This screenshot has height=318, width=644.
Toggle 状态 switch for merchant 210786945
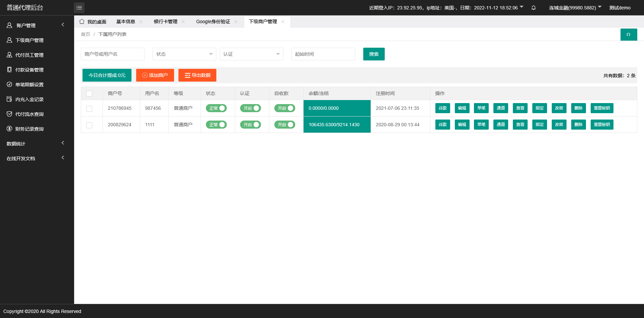(216, 108)
